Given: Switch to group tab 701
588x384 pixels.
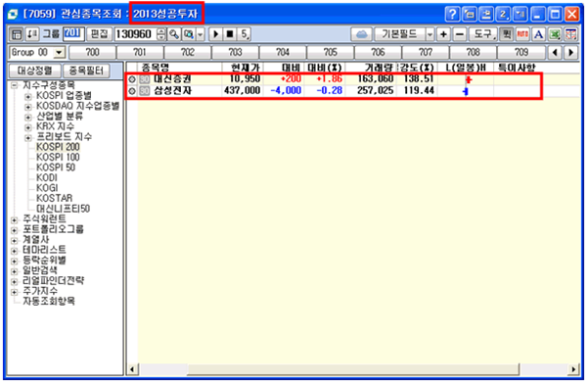Looking at the screenshot, I should click(x=140, y=52).
